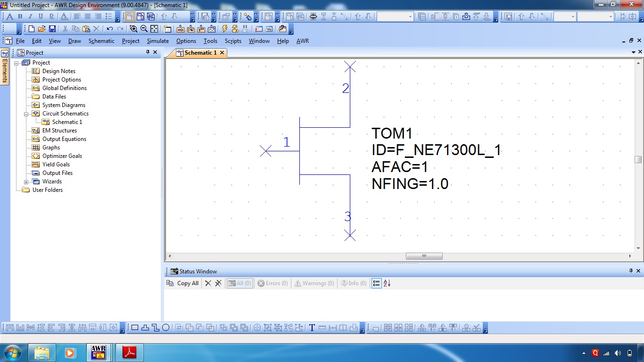Choose the ruler measure tool

click(322, 328)
